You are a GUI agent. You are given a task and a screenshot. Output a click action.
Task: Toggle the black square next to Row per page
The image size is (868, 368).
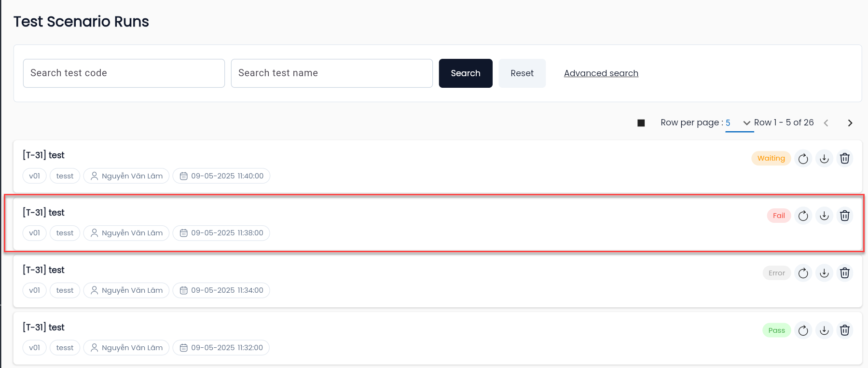tap(641, 123)
